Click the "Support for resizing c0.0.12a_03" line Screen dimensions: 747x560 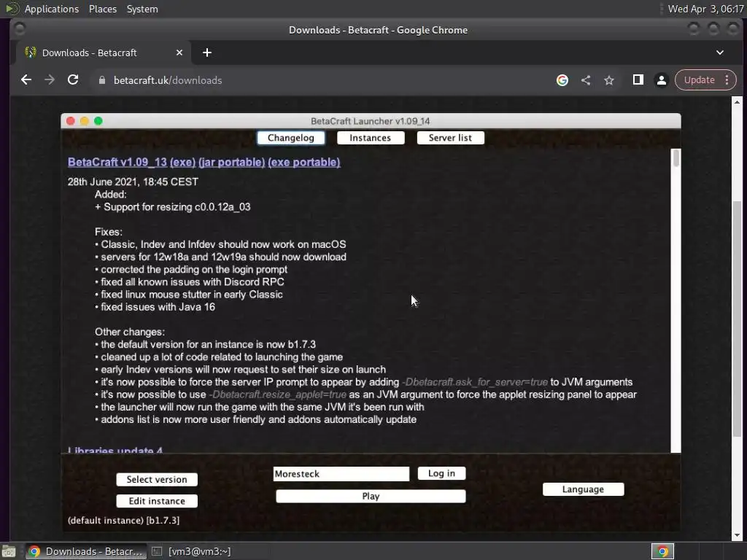click(177, 206)
